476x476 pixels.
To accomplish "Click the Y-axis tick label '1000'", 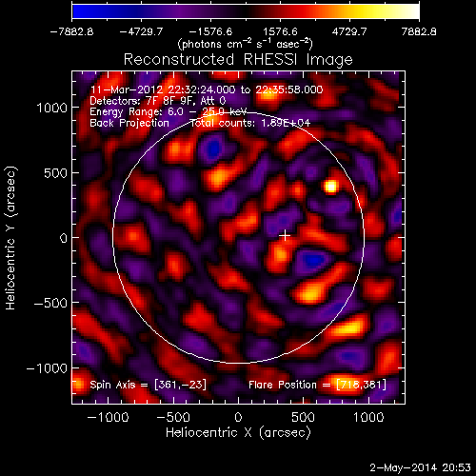I will click(x=51, y=109).
